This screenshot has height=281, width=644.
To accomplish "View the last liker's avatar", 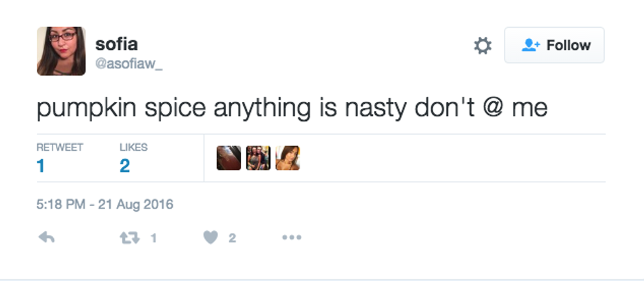I will 288,158.
